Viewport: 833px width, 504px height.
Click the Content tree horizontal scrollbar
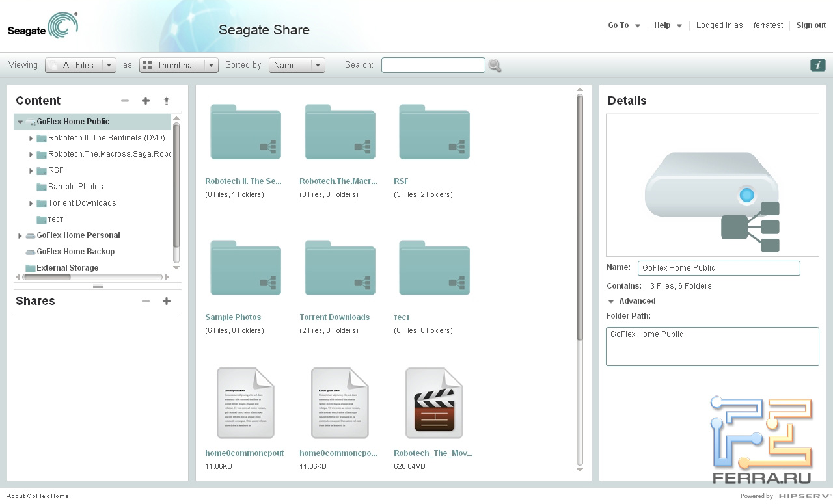click(x=91, y=277)
